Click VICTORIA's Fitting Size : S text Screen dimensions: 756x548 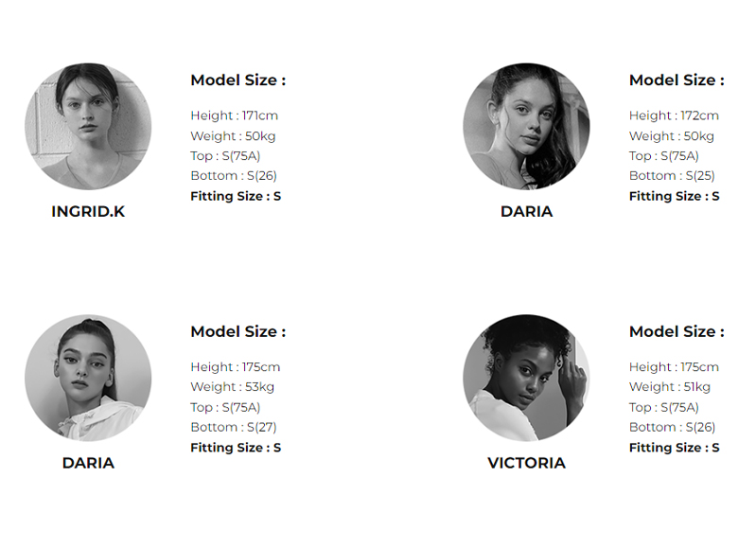674,448
